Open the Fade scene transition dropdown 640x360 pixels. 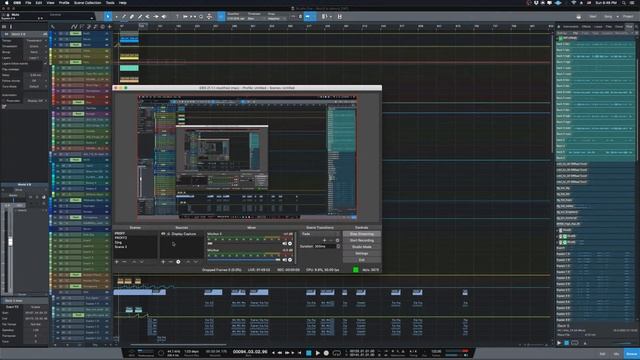coord(320,234)
